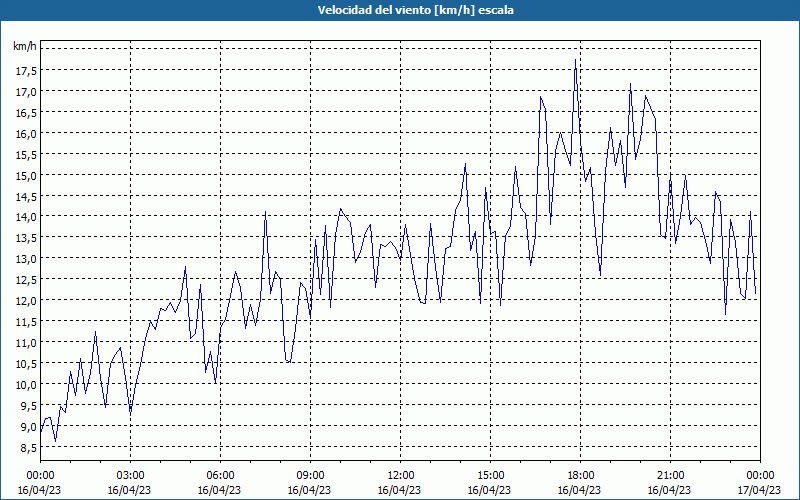Click the 06:00 time label on x-axis
The image size is (800, 500).
(x=220, y=476)
